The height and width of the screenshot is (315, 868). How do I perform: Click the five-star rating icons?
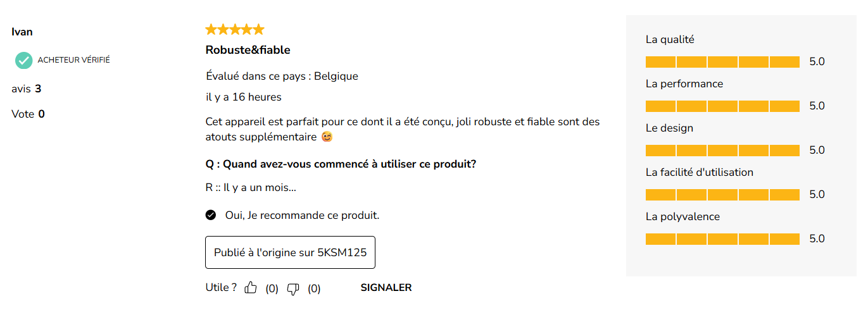(x=235, y=29)
